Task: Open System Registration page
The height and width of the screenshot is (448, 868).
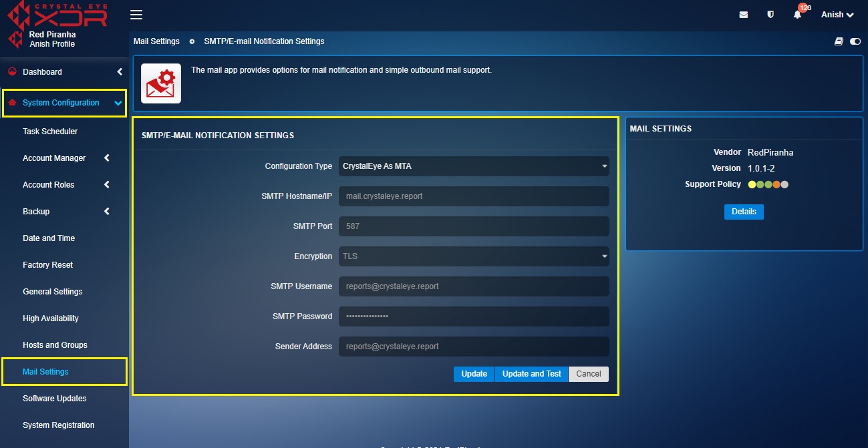Action: coord(59,425)
